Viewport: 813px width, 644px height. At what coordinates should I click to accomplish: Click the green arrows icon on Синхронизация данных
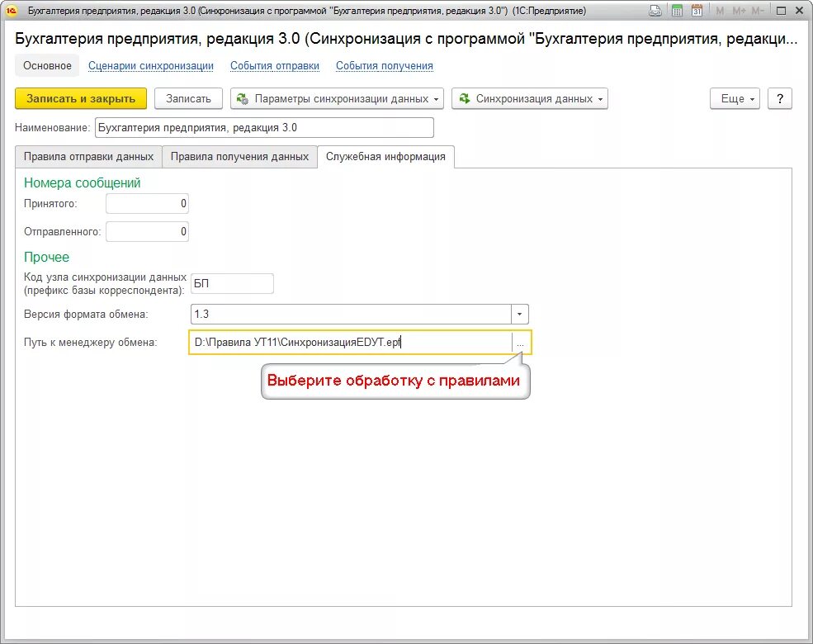465,98
